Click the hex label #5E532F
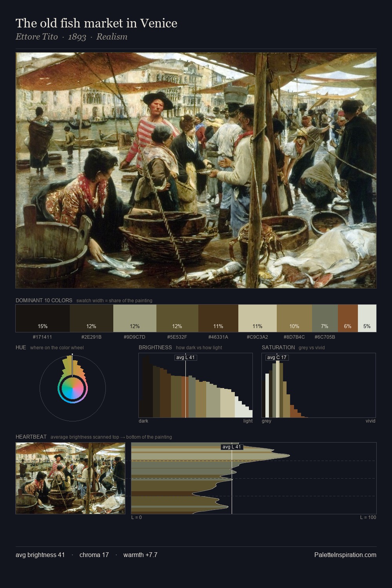The width and height of the screenshot is (392, 588). tap(177, 337)
